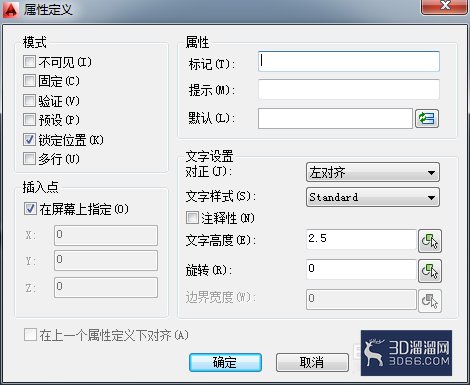470x385 pixels.
Task: Open the 对正 dropdown showing 左对齐
Action: point(373,172)
